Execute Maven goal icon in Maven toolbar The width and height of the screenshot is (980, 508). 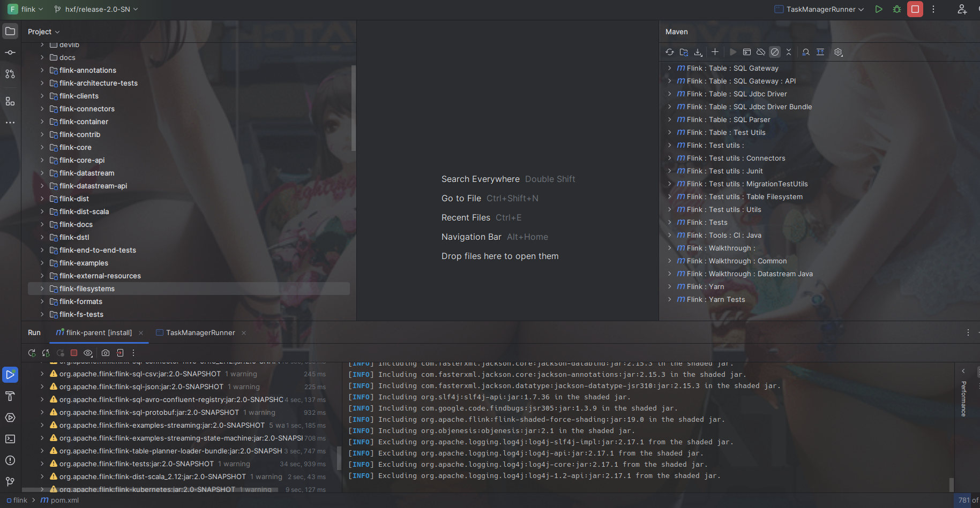tap(747, 52)
